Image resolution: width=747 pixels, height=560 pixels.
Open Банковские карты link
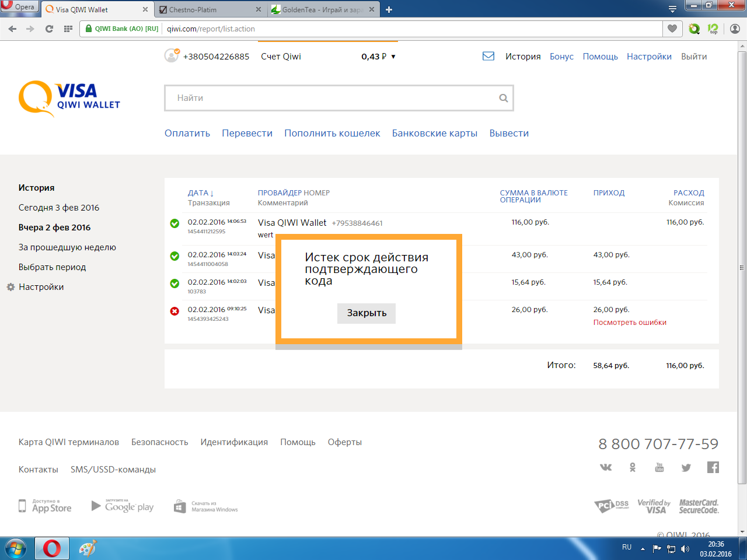click(x=435, y=134)
